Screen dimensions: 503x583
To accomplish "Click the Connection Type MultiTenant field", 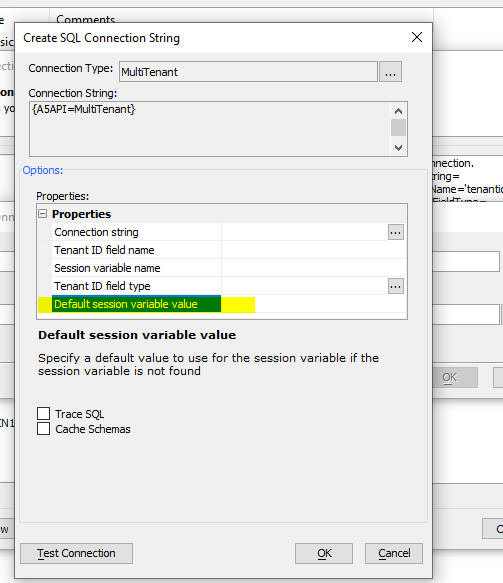I will click(x=248, y=72).
